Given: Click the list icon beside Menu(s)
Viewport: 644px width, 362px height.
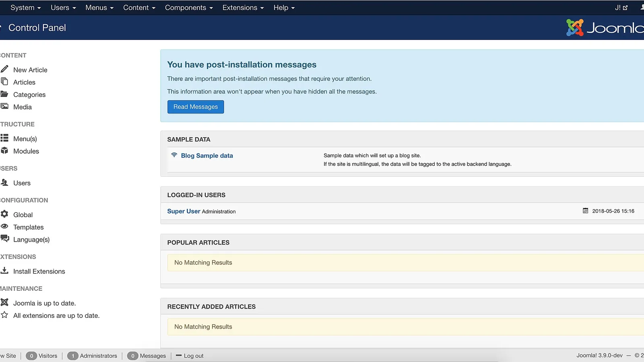Looking at the screenshot, I should [4, 138].
